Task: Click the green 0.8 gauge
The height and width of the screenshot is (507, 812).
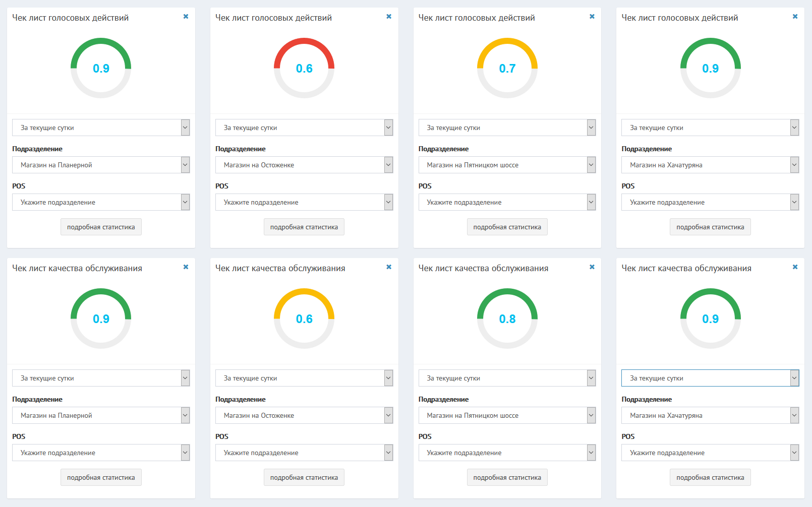Action: pos(507,319)
